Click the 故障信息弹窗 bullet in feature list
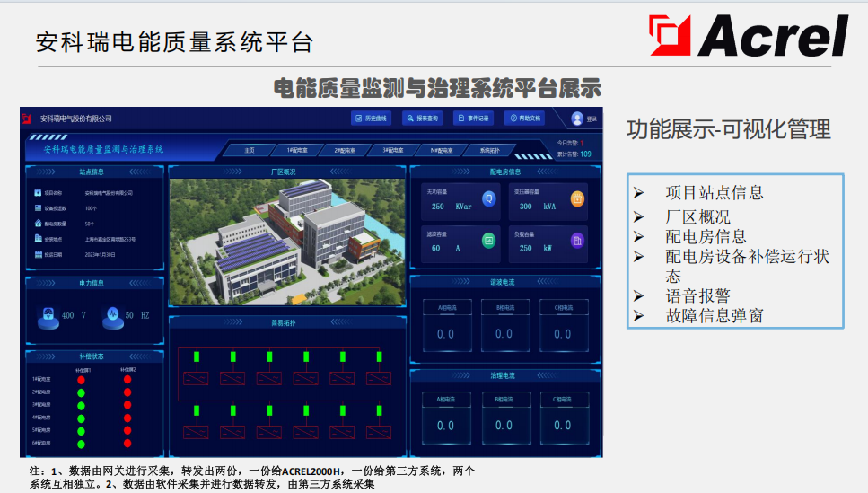 (715, 316)
